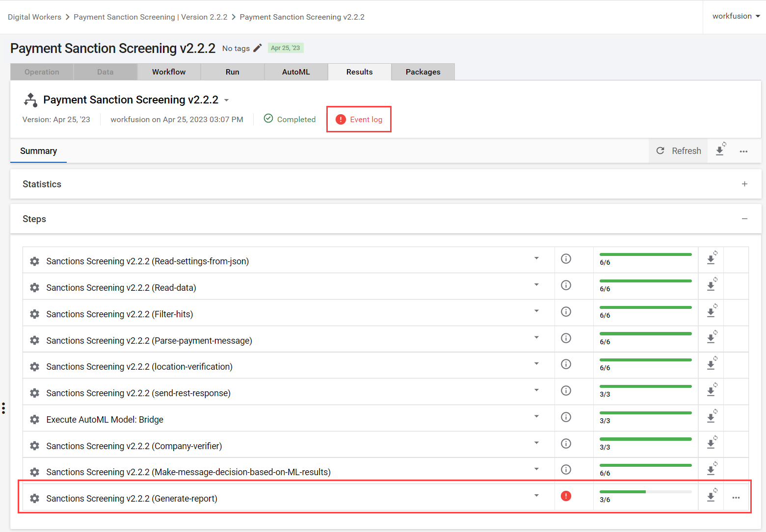Download results for Company-verifier step
766x532 pixels.
712,443
